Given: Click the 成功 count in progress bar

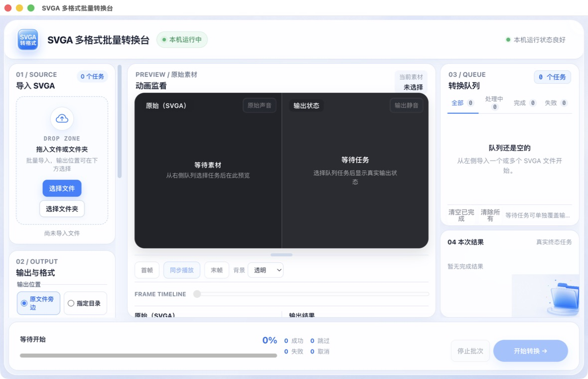Looking at the screenshot, I should [294, 341].
